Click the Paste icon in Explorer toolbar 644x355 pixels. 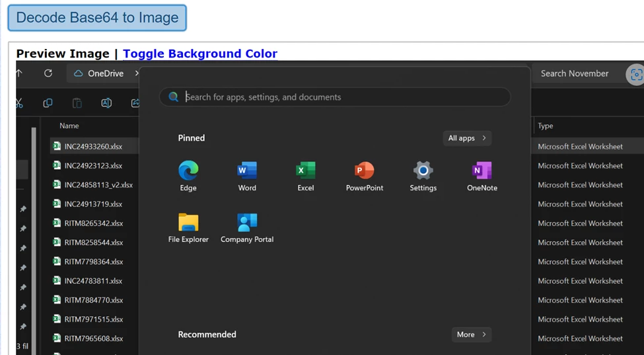(x=77, y=102)
